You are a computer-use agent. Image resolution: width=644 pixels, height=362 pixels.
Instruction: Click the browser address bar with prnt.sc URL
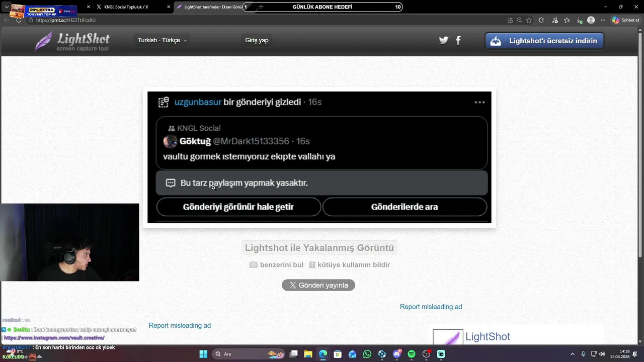pyautogui.click(x=267, y=20)
